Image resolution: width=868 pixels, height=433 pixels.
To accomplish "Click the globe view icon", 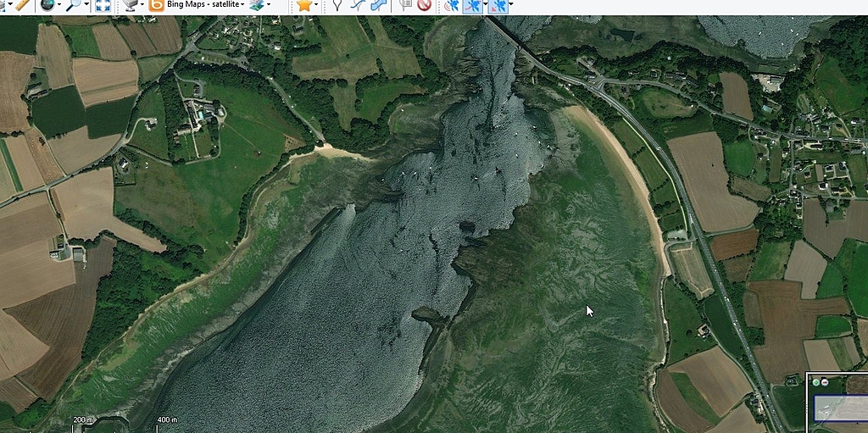I will 47,5.
